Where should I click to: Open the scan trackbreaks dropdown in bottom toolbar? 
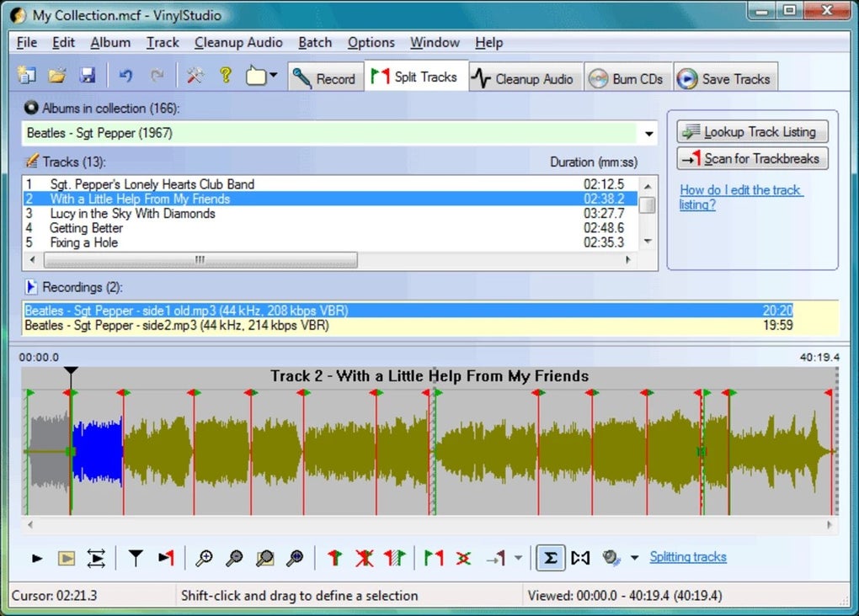click(520, 557)
